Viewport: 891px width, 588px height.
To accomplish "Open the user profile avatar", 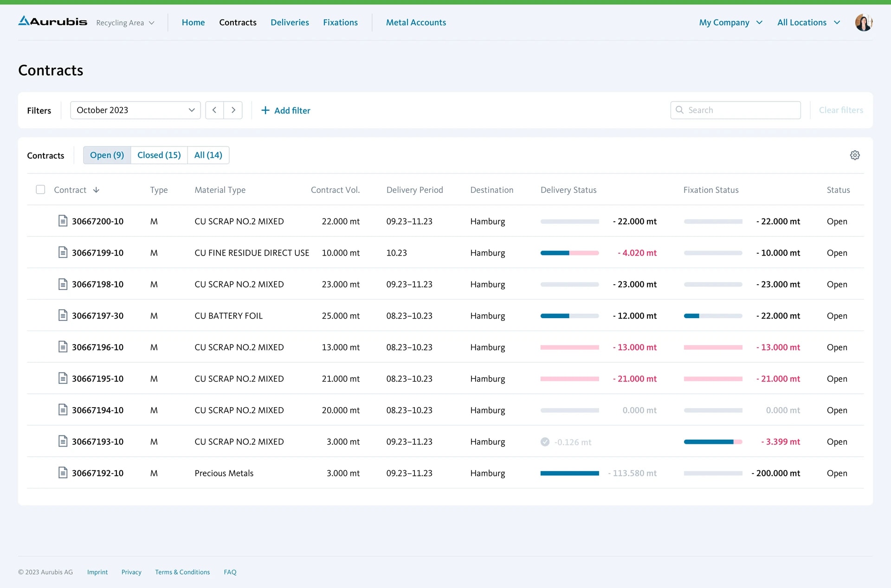I will coord(864,22).
